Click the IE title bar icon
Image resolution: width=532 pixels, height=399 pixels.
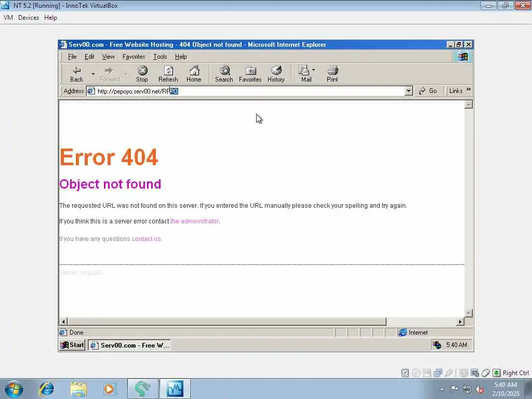click(63, 45)
